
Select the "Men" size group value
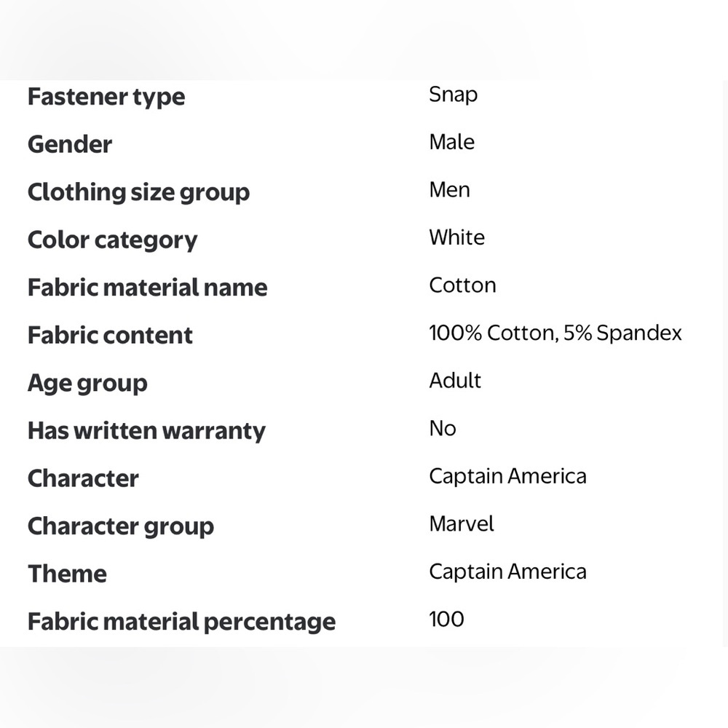pyautogui.click(x=449, y=190)
